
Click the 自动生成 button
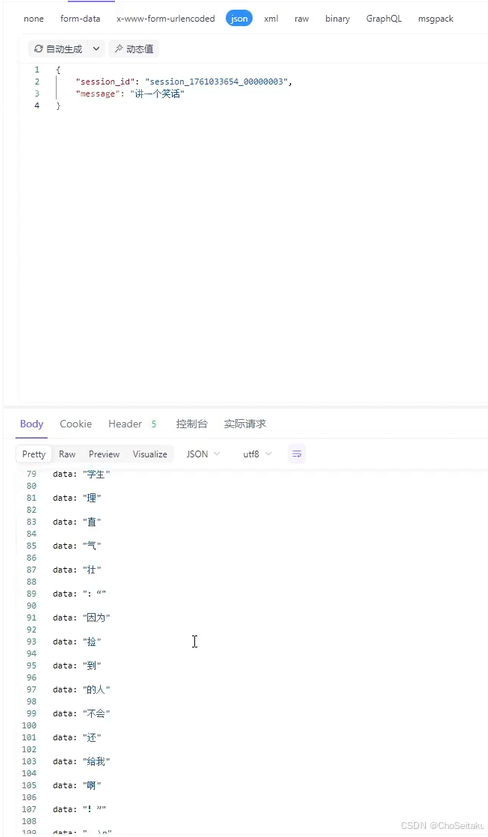coord(59,49)
